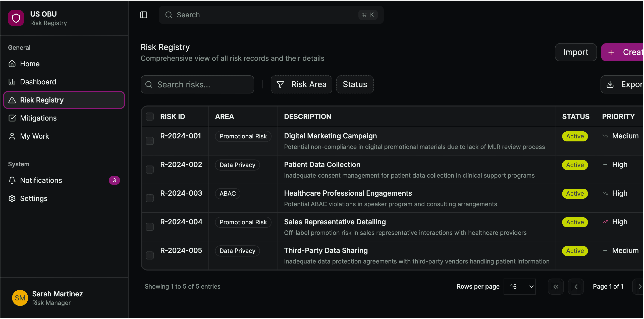
Task: Check the row checkbox for R-2024-005
Action: point(150,255)
